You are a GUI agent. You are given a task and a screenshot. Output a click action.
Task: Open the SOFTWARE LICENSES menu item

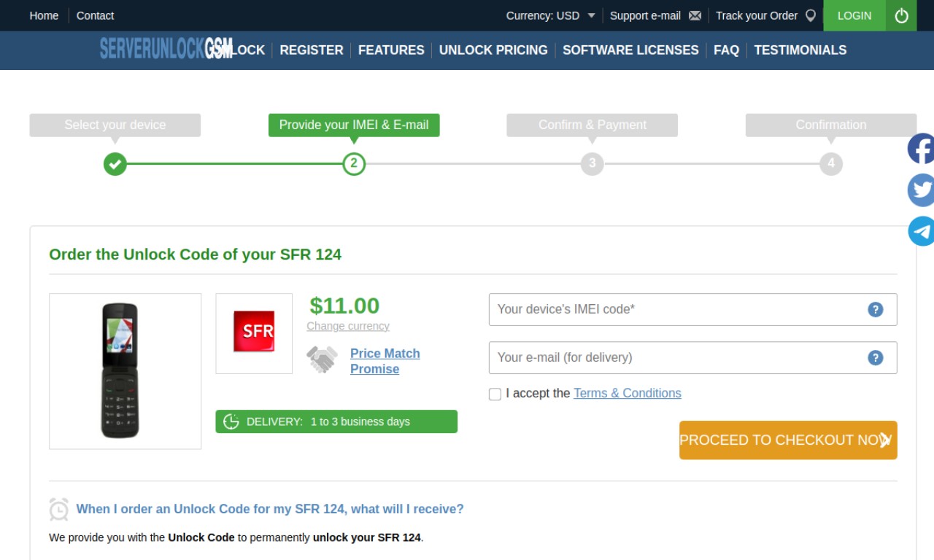click(630, 50)
